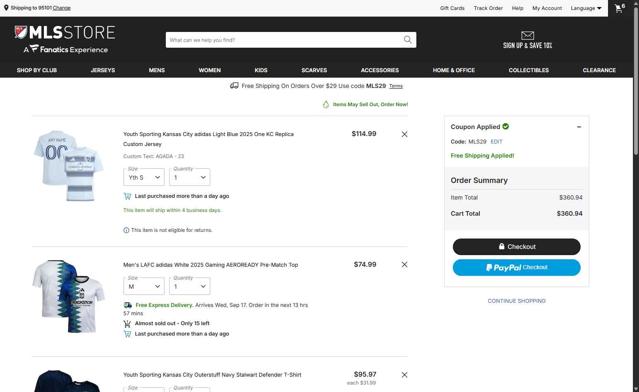The height and width of the screenshot is (392, 639).
Task: Open the Collectibles menu
Action: 529,70
